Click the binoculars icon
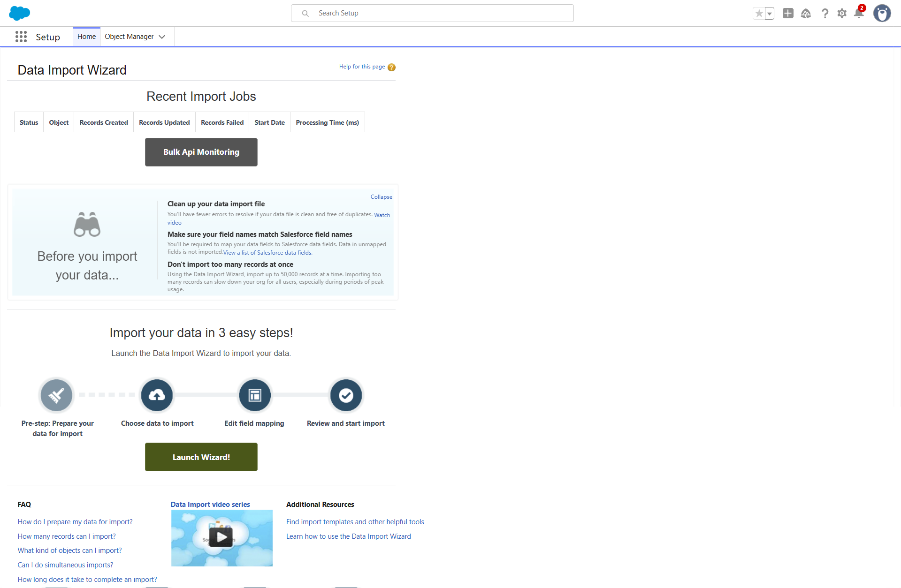 click(87, 224)
